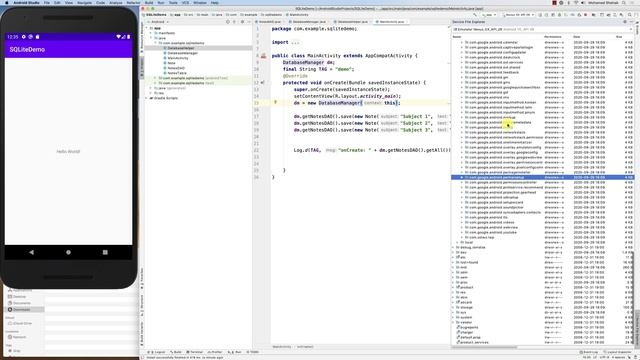Click the Date column header
640x360 pixels.
pos(576,37)
